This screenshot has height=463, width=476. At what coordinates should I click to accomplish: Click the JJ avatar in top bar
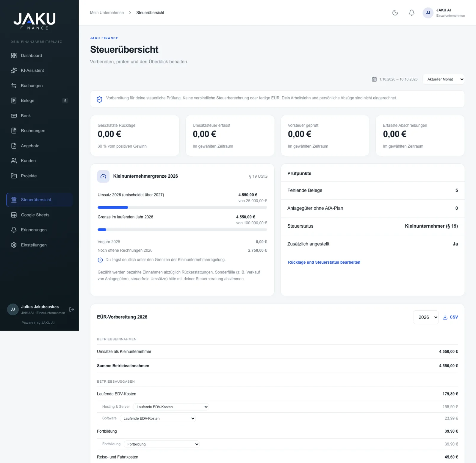point(428,12)
